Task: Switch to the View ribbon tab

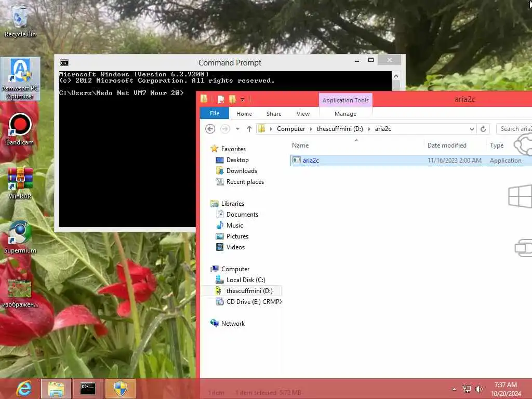Action: coord(303,114)
